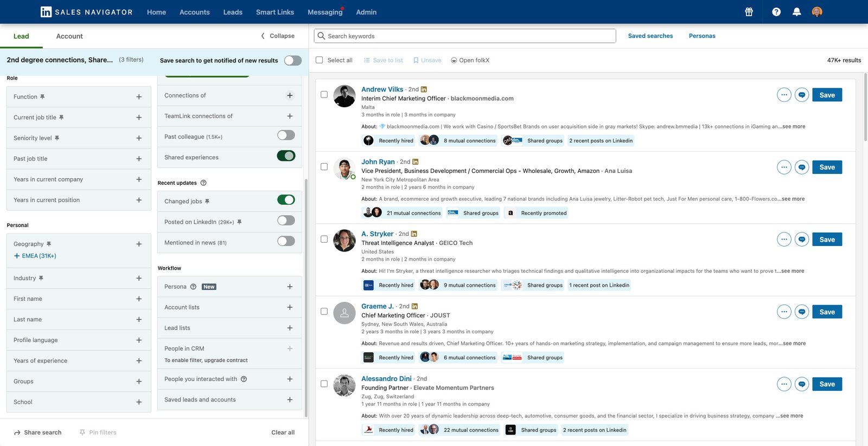Open more actions for Graeme J.

[x=784, y=312]
